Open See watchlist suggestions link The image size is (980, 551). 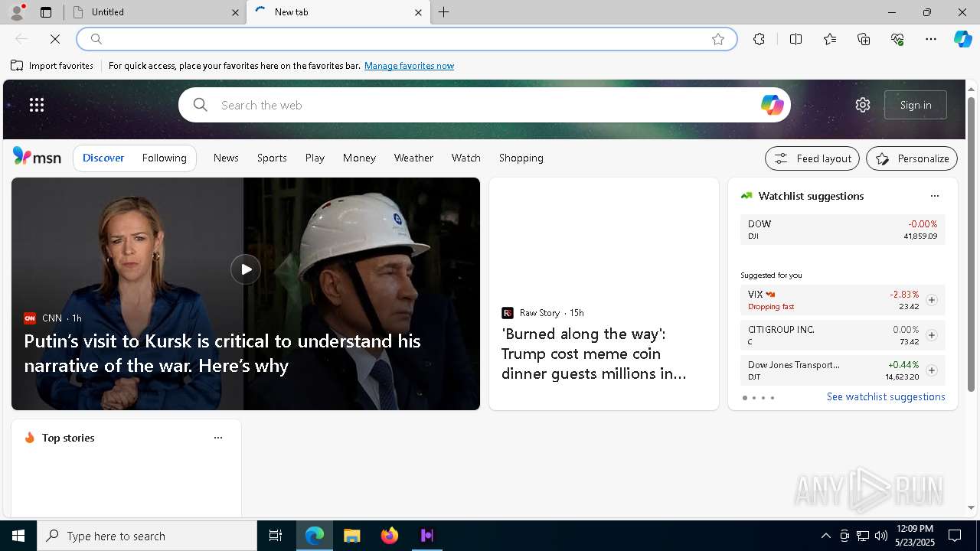click(886, 396)
